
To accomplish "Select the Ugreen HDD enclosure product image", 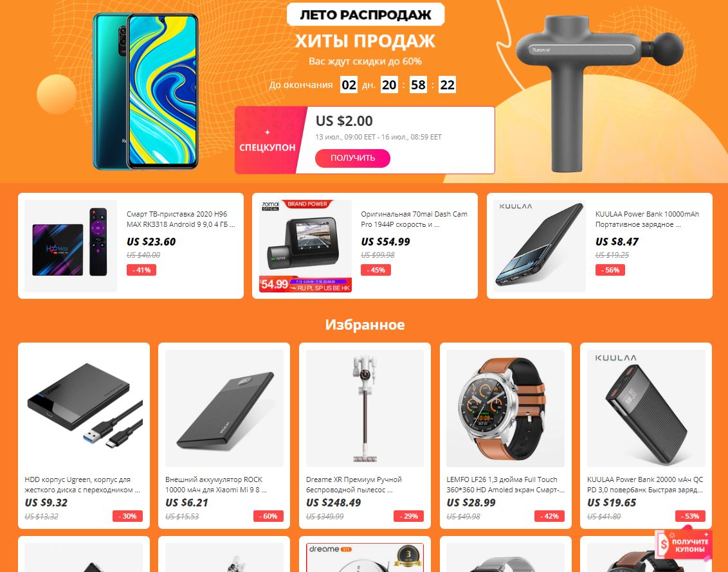I will (84, 408).
